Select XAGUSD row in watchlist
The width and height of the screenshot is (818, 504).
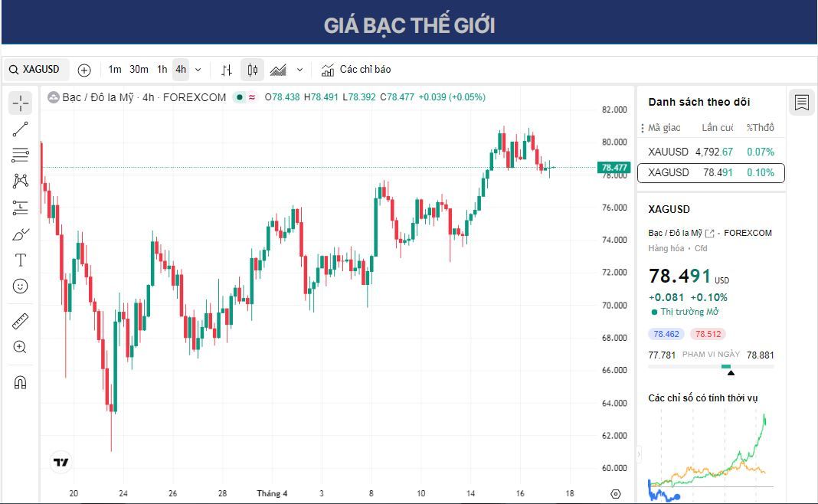click(x=711, y=172)
